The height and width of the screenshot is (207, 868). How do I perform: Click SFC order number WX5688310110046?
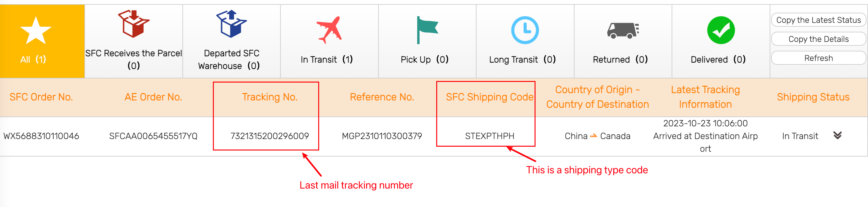[41, 136]
